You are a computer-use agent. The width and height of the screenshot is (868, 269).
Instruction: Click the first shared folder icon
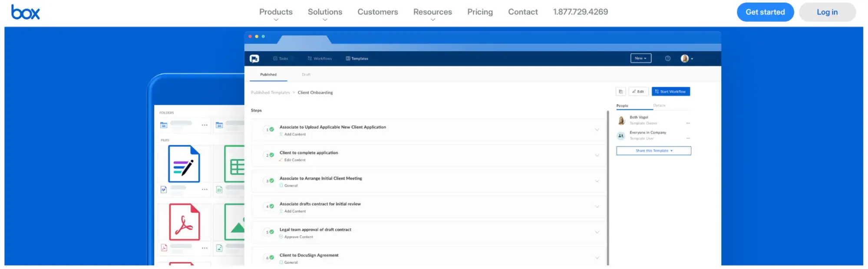(164, 125)
